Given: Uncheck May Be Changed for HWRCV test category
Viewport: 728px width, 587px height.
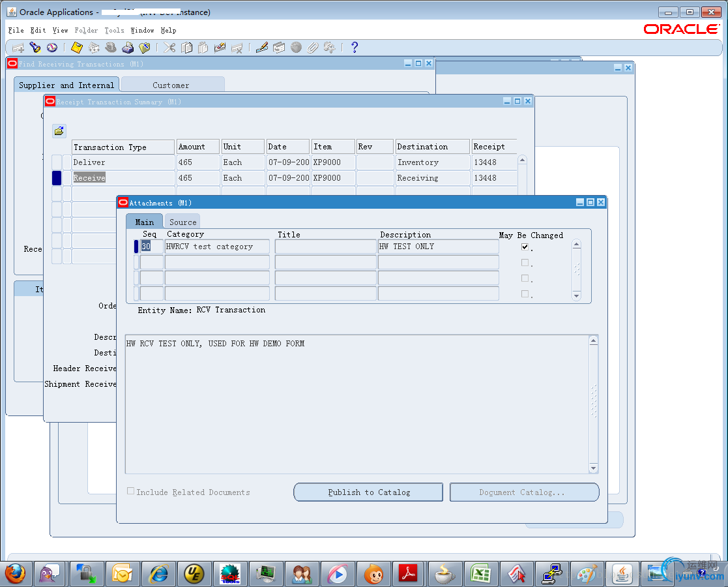Looking at the screenshot, I should click(x=525, y=247).
